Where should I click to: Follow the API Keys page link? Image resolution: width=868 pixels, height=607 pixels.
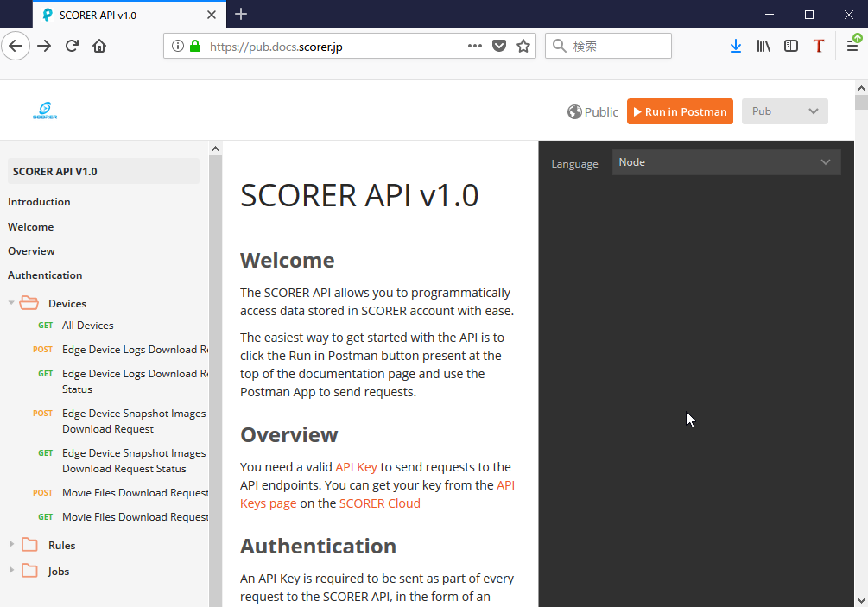[268, 503]
